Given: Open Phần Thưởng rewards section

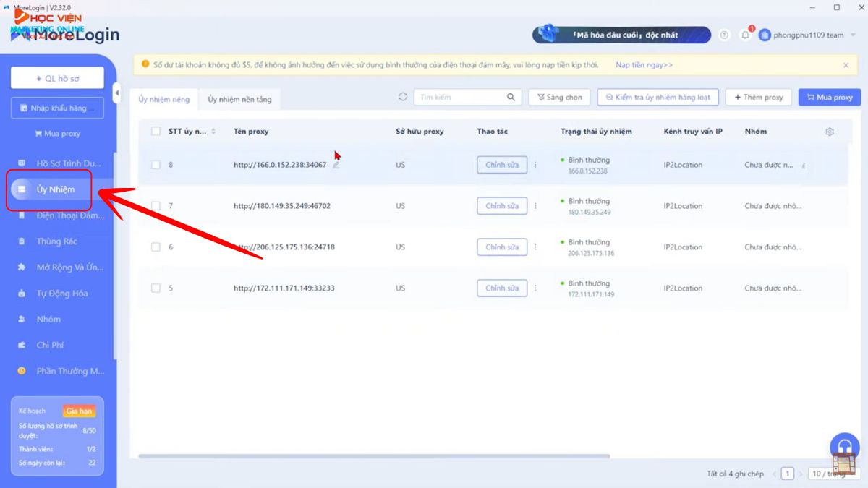Looking at the screenshot, I should click(61, 372).
